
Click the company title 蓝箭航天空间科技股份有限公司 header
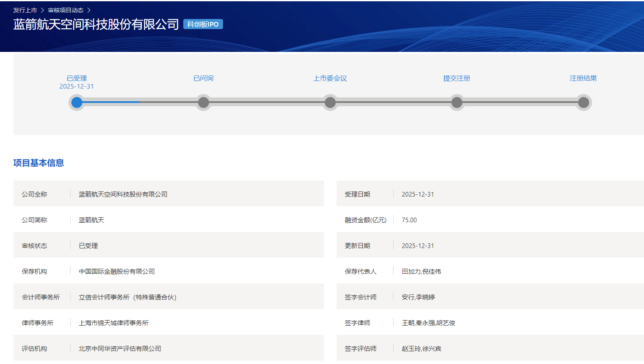click(96, 24)
